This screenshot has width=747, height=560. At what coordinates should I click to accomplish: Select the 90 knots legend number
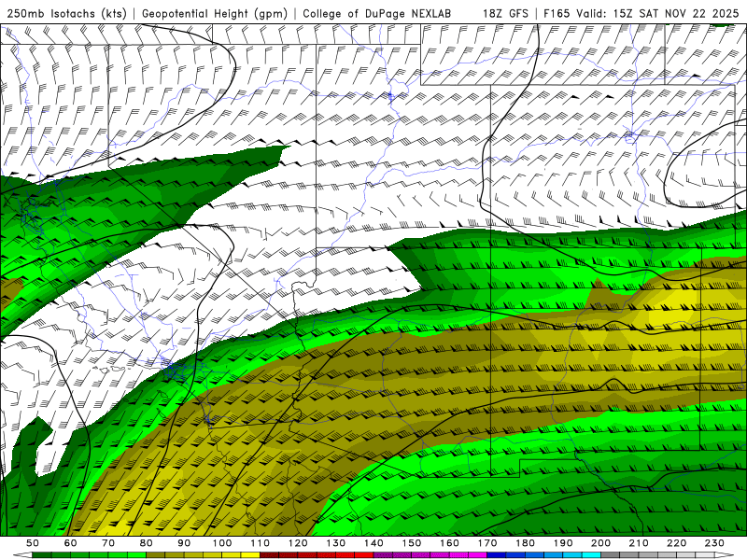coord(184,543)
